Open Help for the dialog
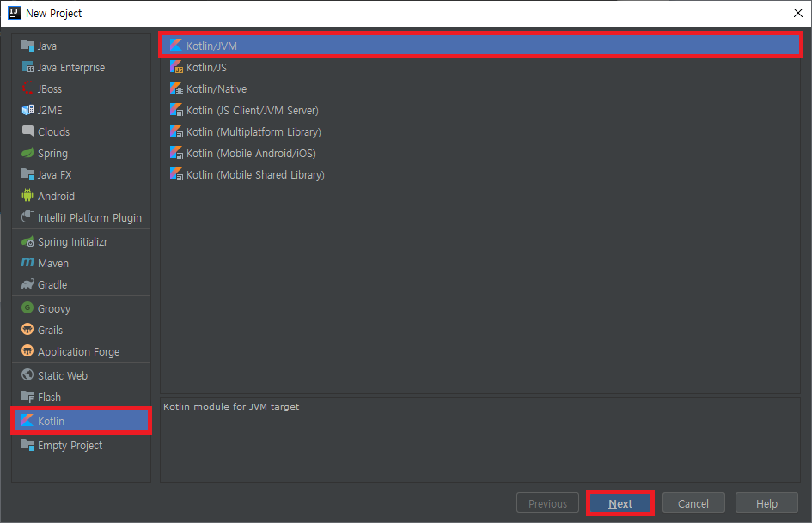Image resolution: width=812 pixels, height=523 pixels. (x=766, y=502)
